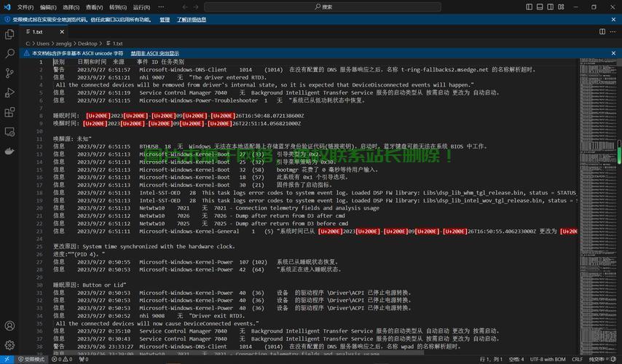Toggle the bottom panel
The width and height of the screenshot is (622, 364).
pos(540,7)
